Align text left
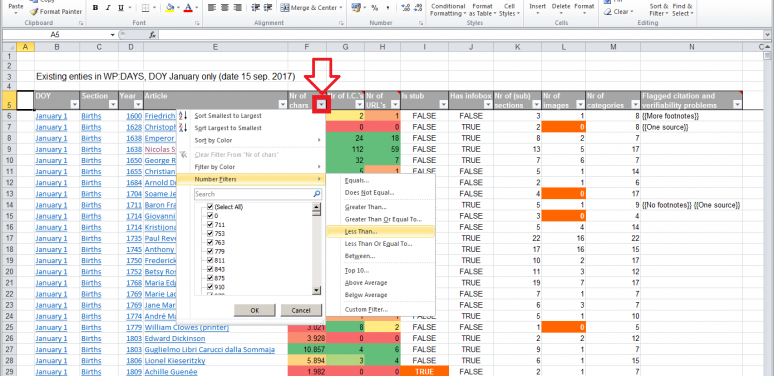Screen dimensions: 774x376 [x=211, y=7]
